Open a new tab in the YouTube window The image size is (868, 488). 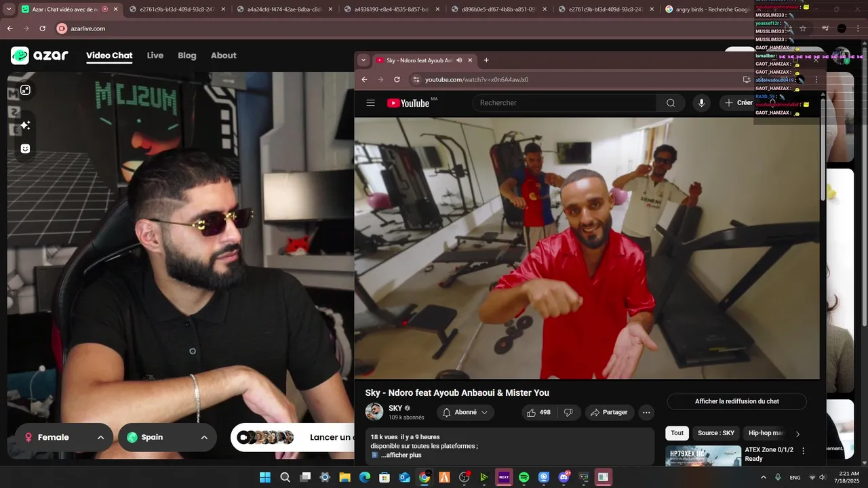coord(486,60)
